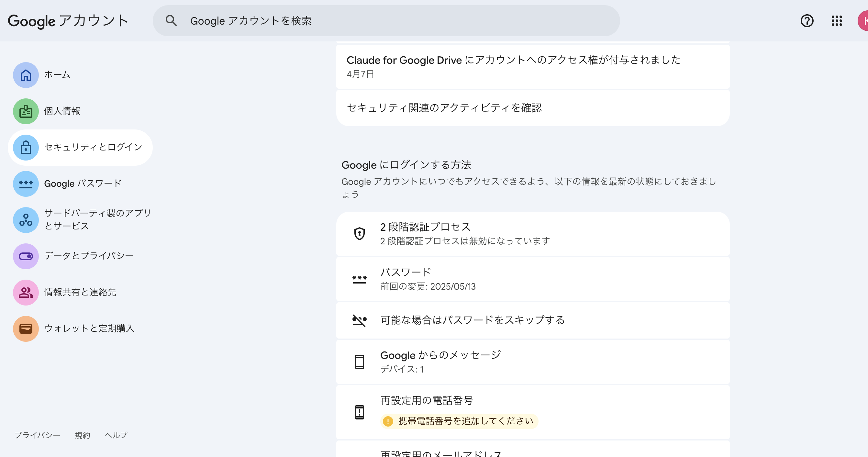
Task: Click the セキュリティとログイン lock icon
Action: [x=26, y=147]
